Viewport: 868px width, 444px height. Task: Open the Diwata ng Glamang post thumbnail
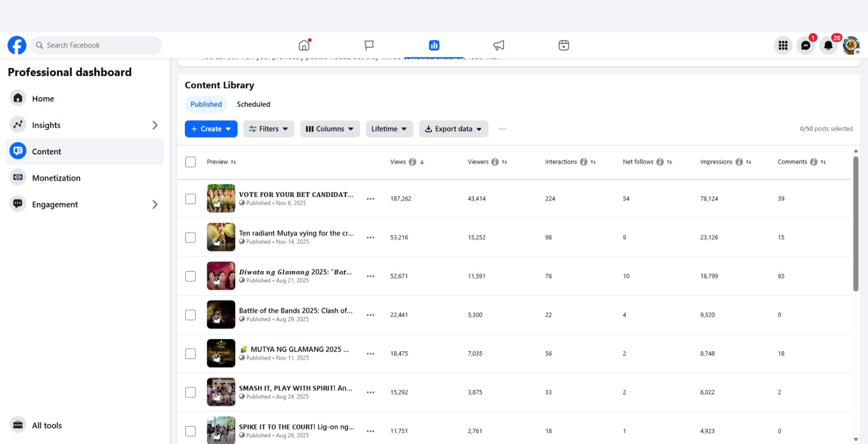pyautogui.click(x=221, y=276)
